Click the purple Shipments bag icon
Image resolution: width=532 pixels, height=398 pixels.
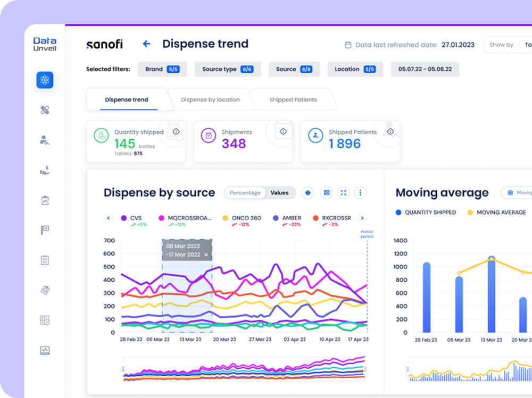click(x=209, y=136)
